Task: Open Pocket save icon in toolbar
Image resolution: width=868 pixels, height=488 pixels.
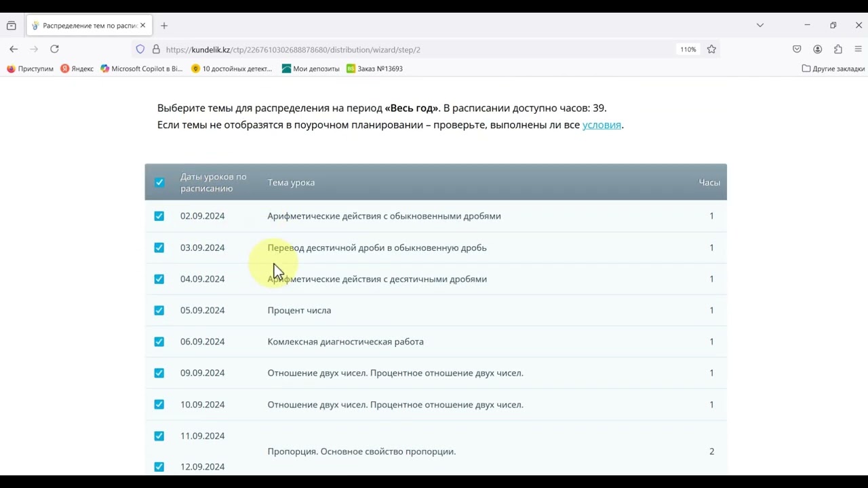Action: click(797, 49)
